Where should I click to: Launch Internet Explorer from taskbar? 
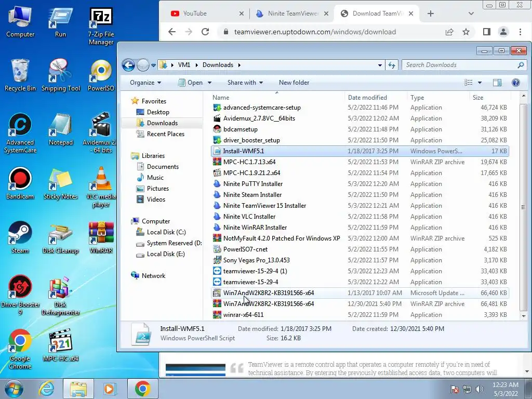(46, 389)
